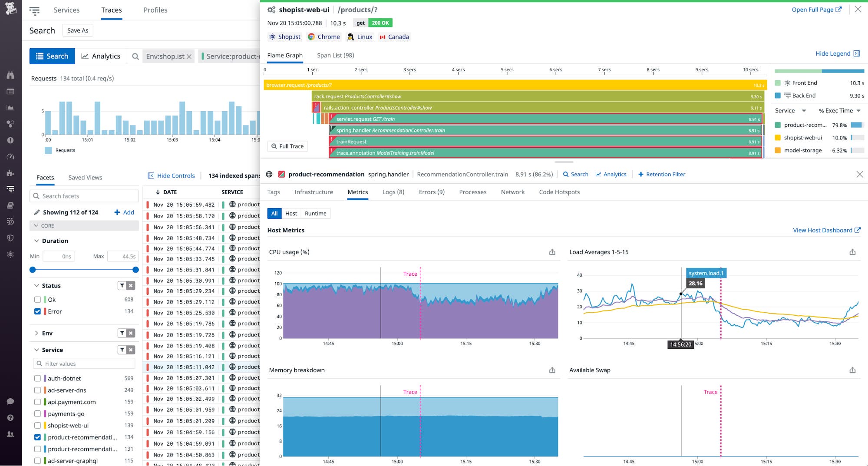Enable the Ok status checkbox
This screenshot has width=868, height=466.
[37, 299]
